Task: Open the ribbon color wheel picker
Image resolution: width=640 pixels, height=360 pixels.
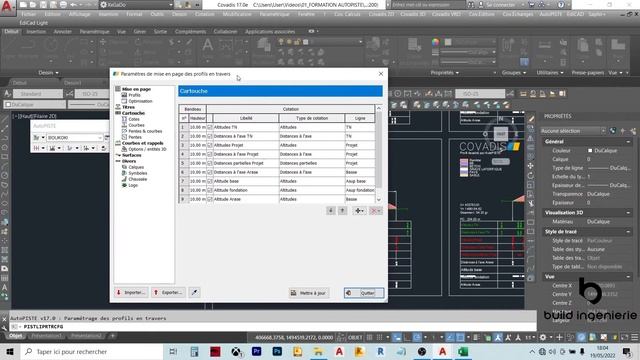Action: click(x=435, y=42)
